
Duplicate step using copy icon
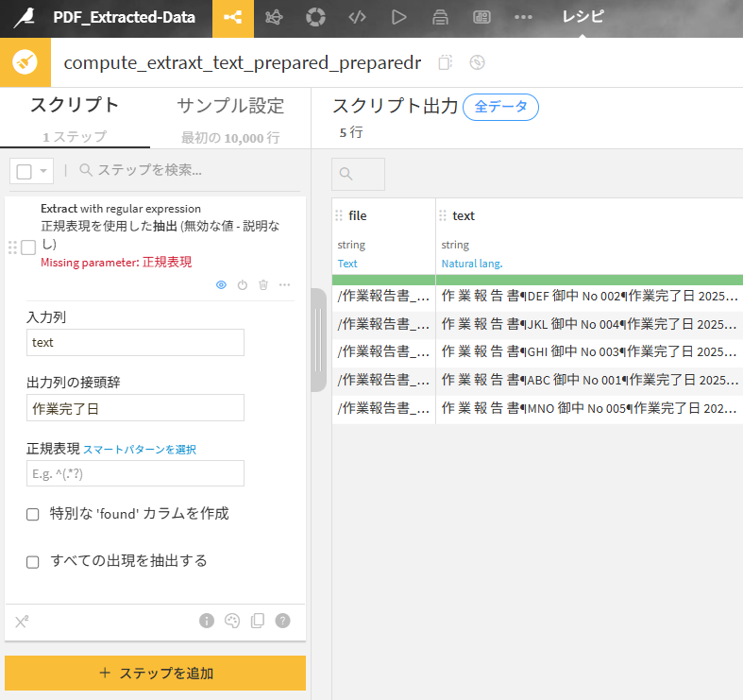tap(257, 621)
